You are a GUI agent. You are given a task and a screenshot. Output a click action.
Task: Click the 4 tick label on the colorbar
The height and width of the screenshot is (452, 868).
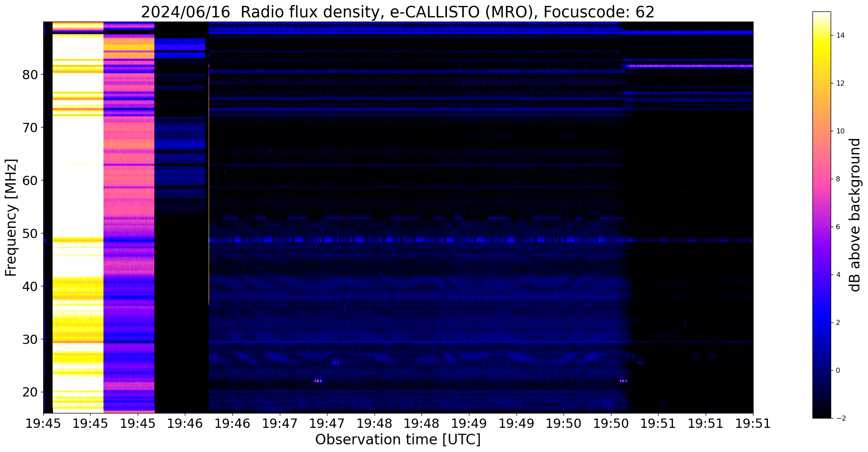click(837, 275)
